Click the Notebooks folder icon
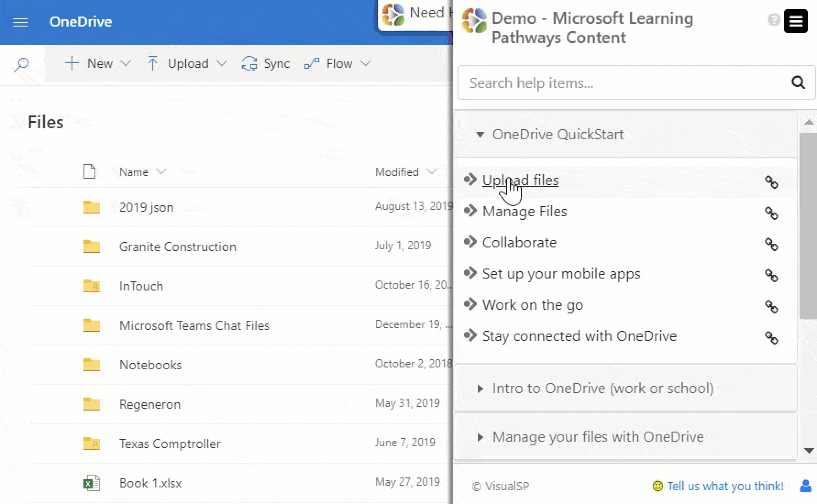Screen dimensions: 817x504 [91, 364]
